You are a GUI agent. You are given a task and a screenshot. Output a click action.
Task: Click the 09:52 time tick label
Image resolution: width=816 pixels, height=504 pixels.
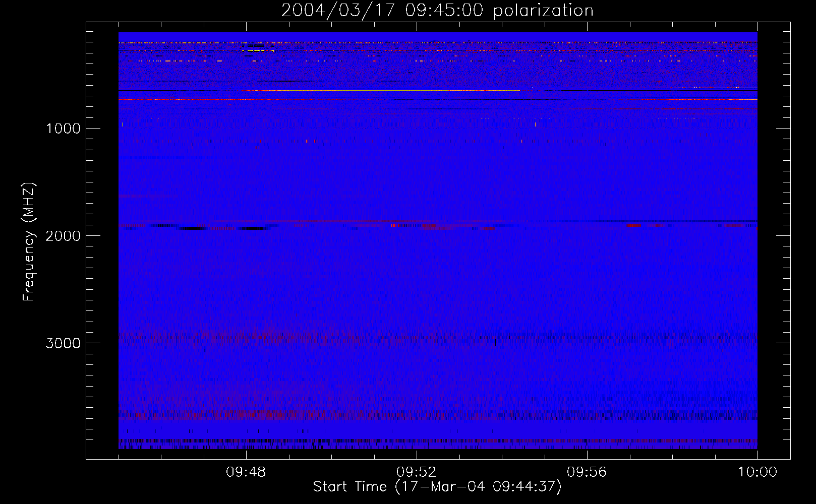[417, 472]
